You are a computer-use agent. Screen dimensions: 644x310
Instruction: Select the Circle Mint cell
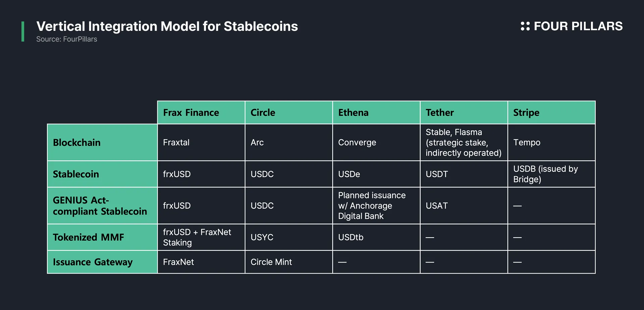(x=271, y=262)
